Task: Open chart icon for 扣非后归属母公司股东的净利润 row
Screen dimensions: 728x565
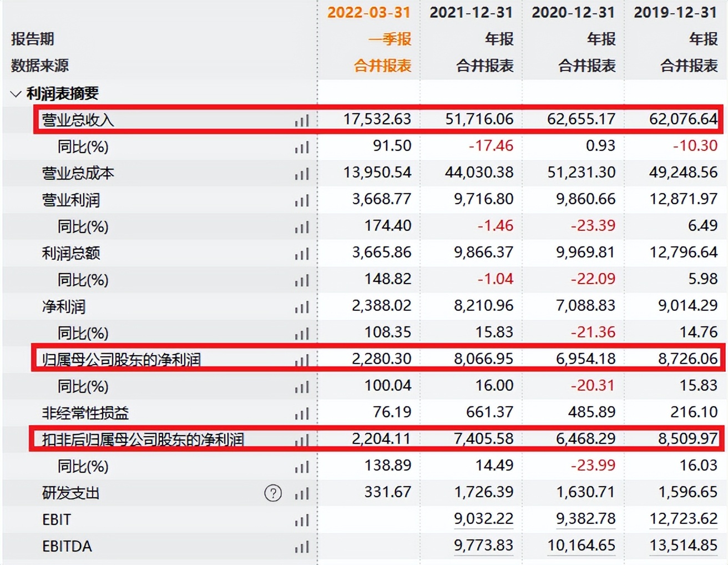Action: click(x=302, y=440)
